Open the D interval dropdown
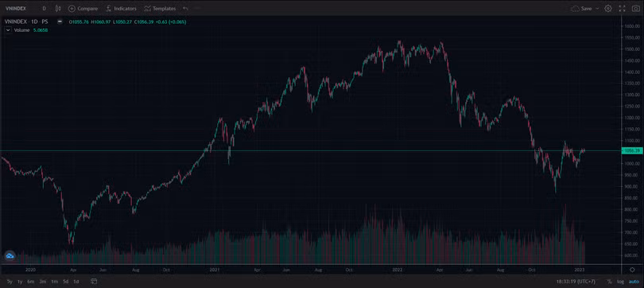 tap(44, 8)
